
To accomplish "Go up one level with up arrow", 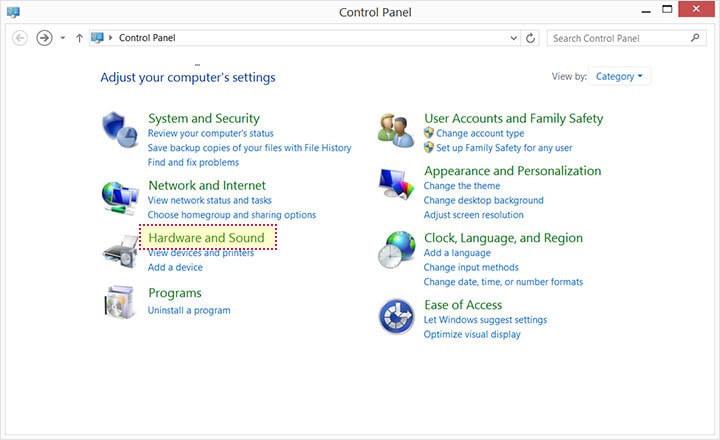I will coord(79,38).
